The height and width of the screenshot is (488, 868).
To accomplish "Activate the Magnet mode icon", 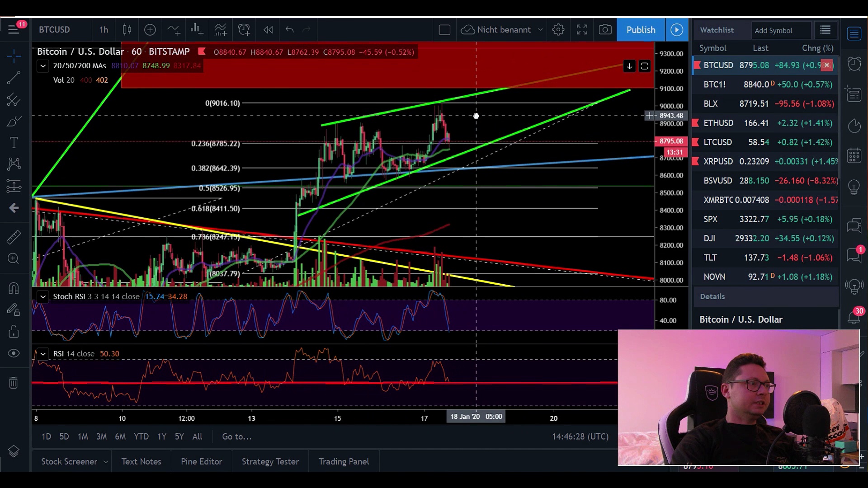I will 14,288.
